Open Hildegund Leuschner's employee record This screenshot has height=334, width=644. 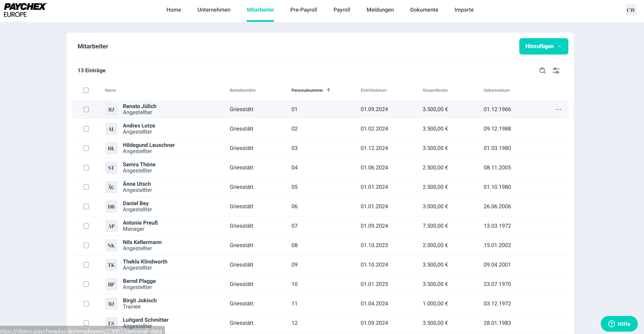[x=149, y=145]
